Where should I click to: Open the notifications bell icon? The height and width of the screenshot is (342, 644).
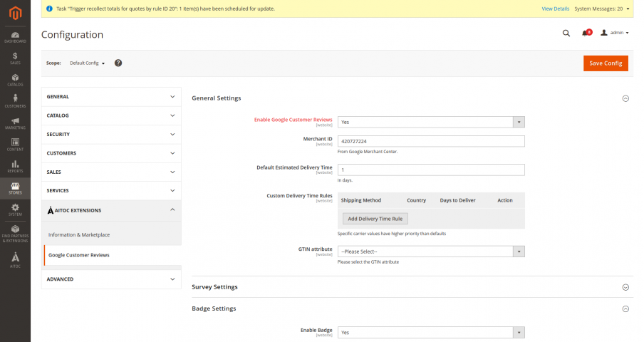[x=586, y=33]
